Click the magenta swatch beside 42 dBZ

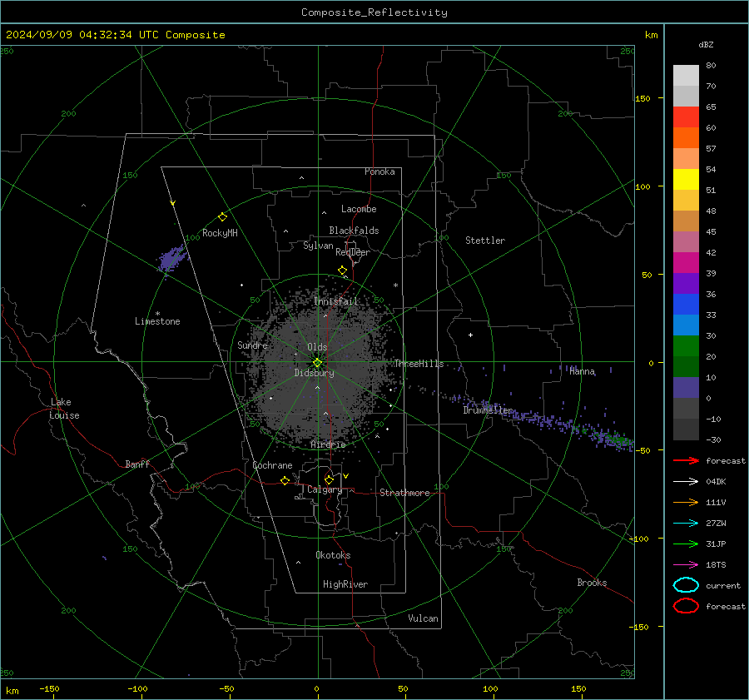[x=686, y=262]
